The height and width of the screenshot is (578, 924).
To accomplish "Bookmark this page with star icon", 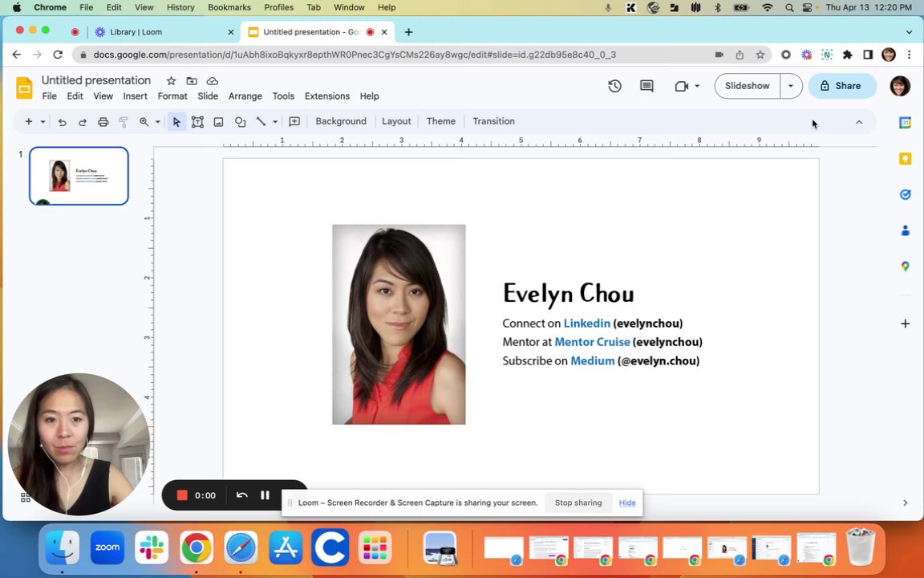I will tap(760, 55).
